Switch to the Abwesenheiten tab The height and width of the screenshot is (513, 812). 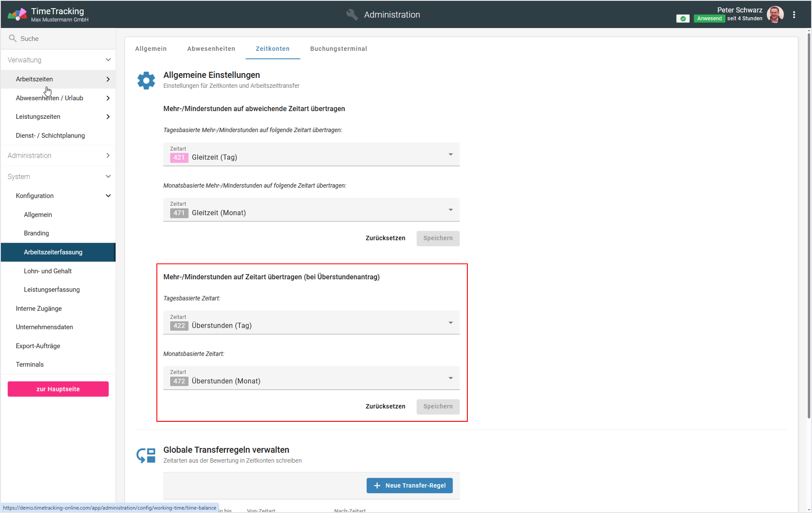tap(211, 48)
